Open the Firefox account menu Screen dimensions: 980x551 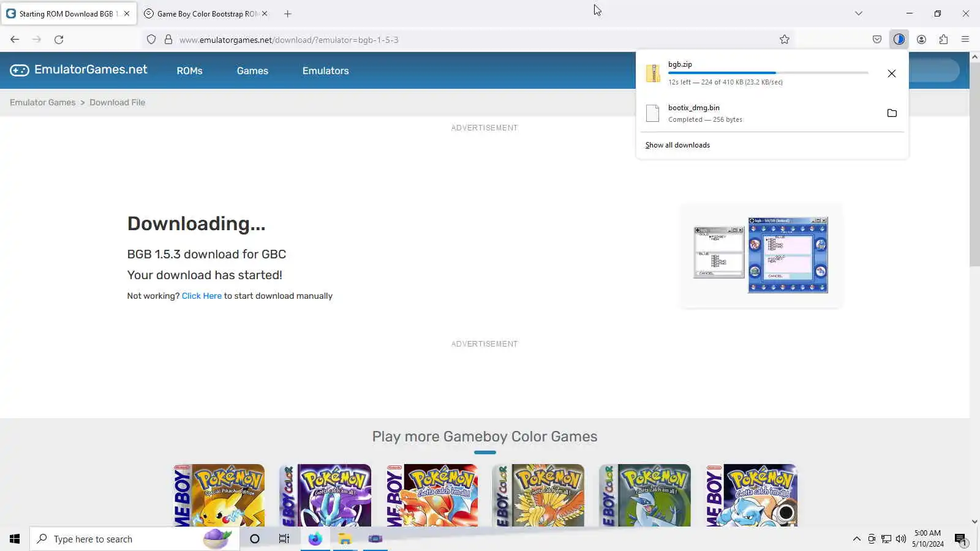[921, 40]
